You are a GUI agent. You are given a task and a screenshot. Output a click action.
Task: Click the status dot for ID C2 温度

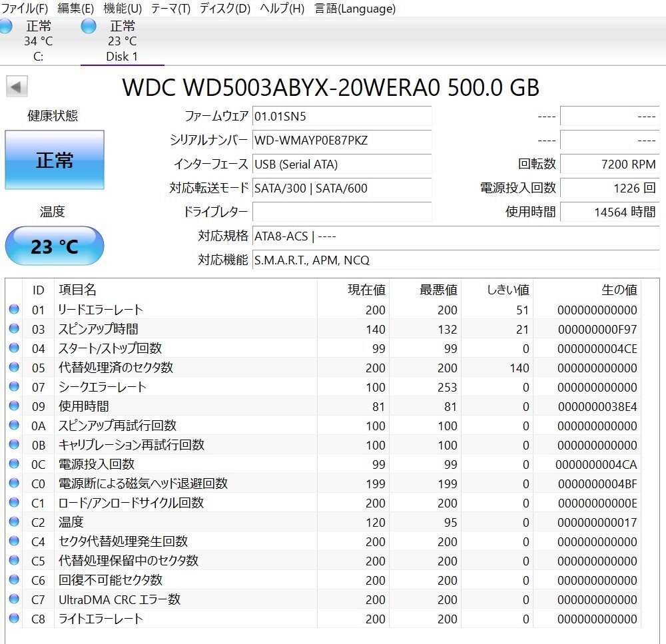point(14,521)
